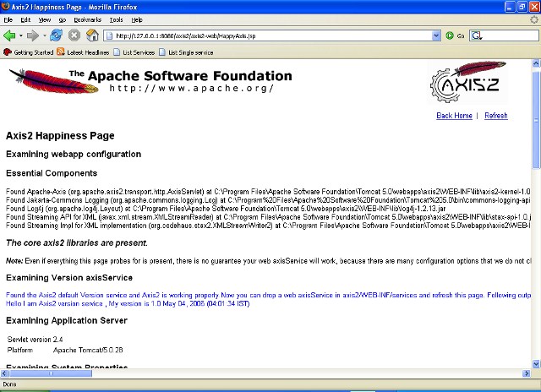Click the activity throbber icon
Image resolution: width=541 pixels, height=392 pixels.
(x=534, y=20)
